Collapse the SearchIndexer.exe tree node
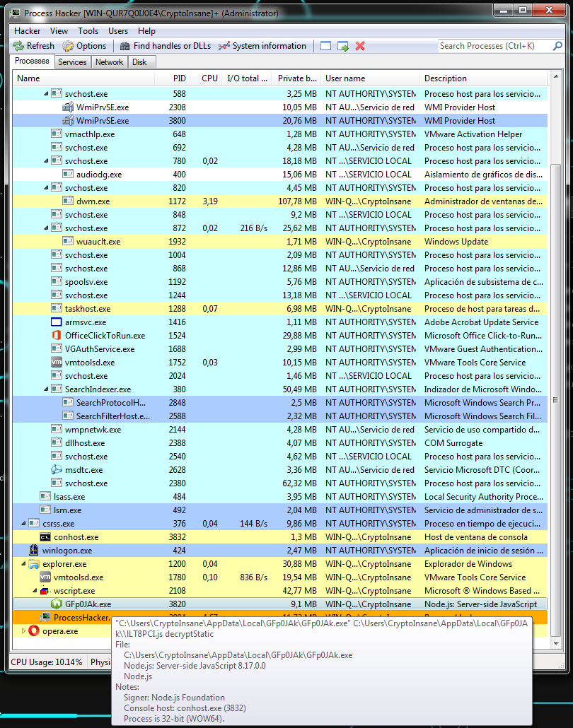Viewport: 573px width, 728px height. click(46, 389)
